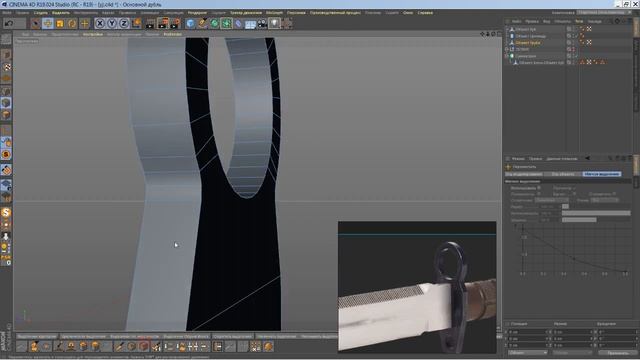Click the Floor environment icon
The image size is (640, 360).
(250, 23)
